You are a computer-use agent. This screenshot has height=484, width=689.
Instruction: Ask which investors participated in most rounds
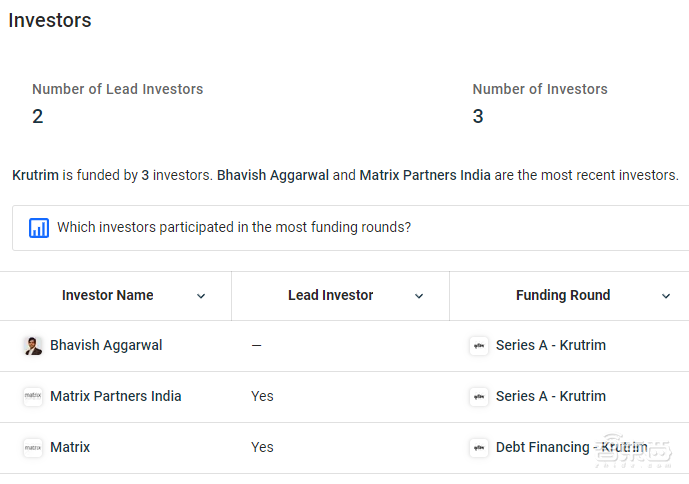(234, 228)
